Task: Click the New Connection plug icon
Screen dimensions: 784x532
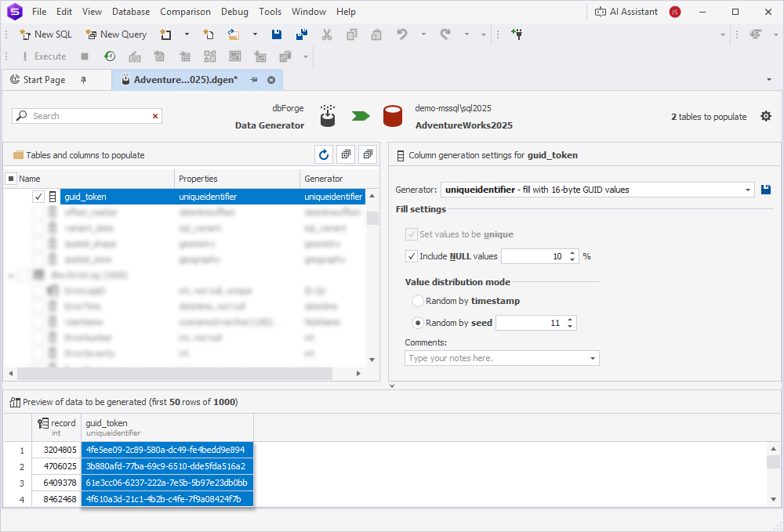Action: point(517,34)
